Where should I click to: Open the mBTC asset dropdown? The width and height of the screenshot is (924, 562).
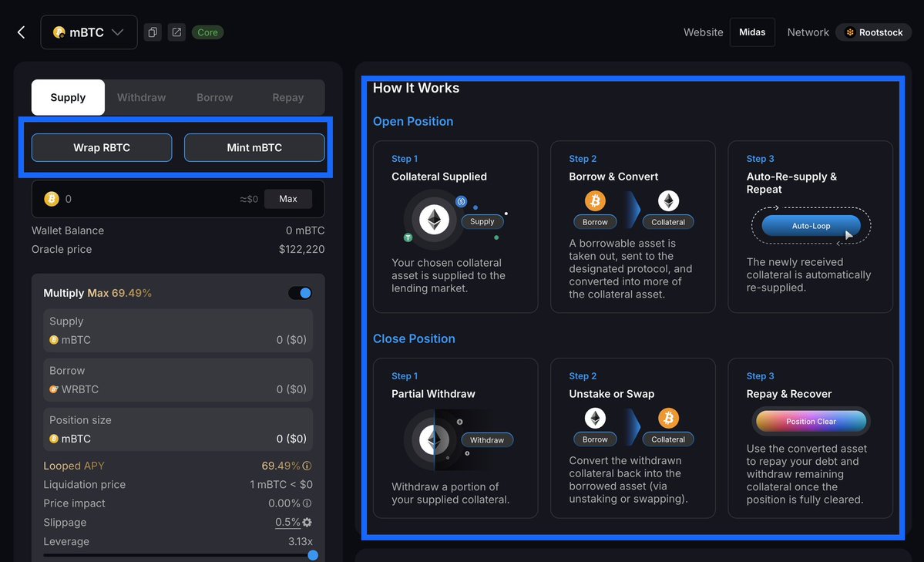tap(89, 32)
